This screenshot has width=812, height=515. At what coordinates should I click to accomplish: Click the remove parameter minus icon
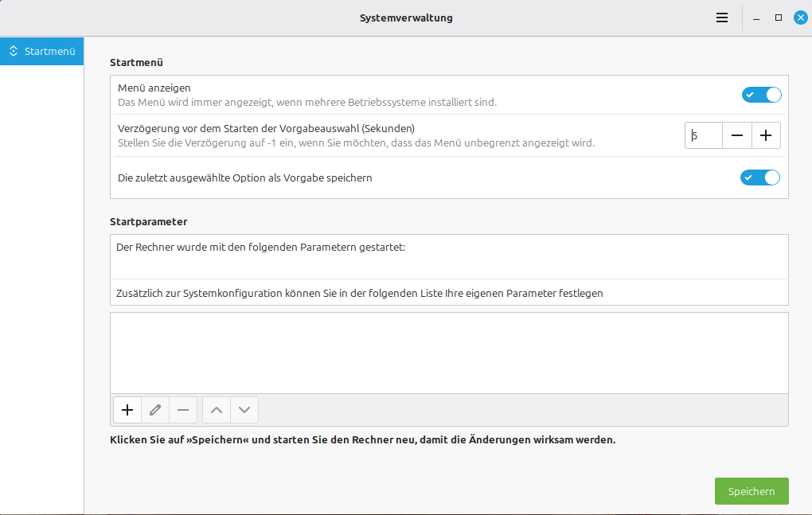point(183,410)
